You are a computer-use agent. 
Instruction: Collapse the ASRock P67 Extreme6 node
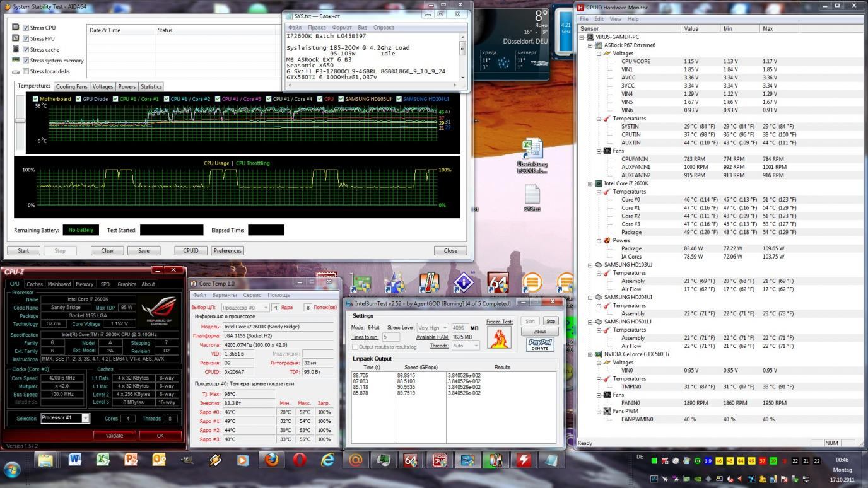(590, 45)
